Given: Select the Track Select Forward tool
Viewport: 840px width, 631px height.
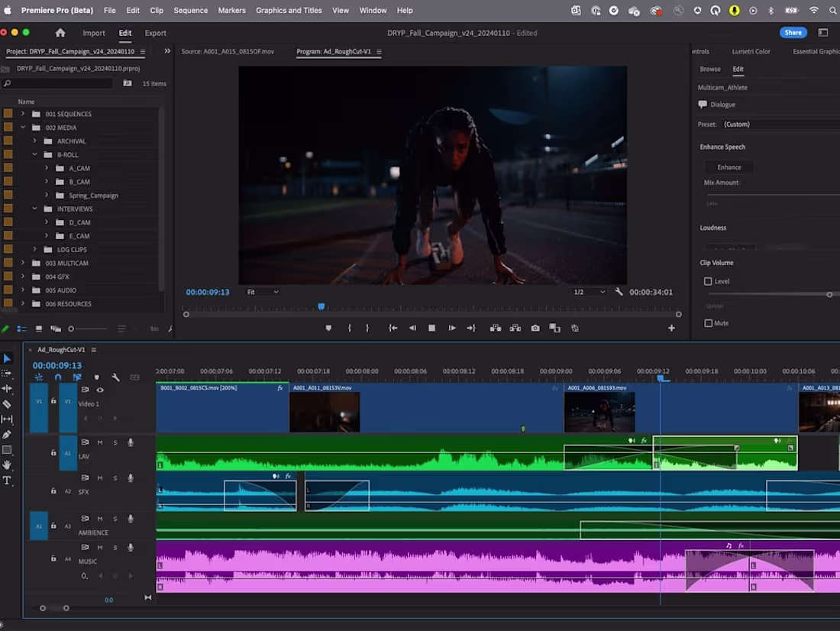Looking at the screenshot, I should pyautogui.click(x=8, y=374).
